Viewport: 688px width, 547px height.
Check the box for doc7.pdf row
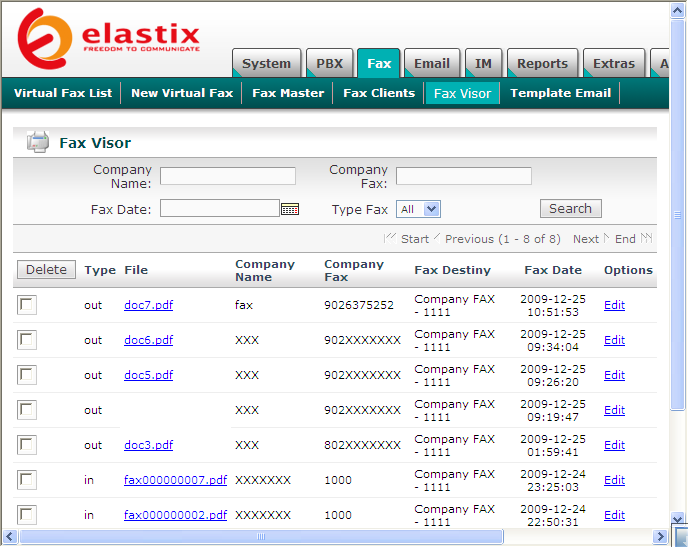(27, 305)
